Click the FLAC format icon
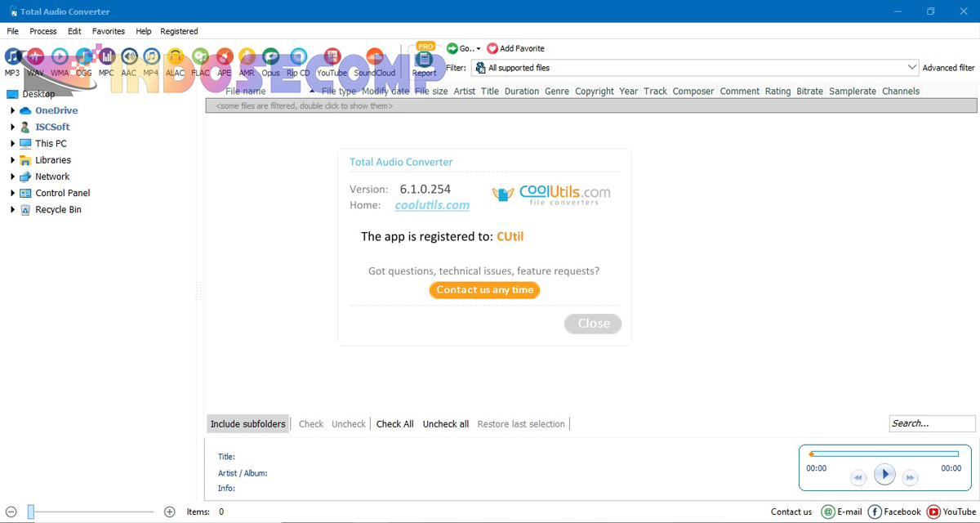Viewport: 980px width, 523px height. pyautogui.click(x=200, y=57)
